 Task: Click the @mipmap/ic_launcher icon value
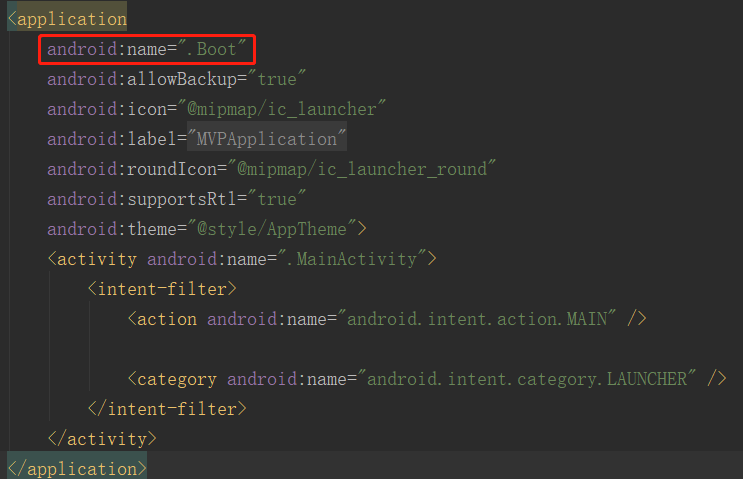pyautogui.click(x=282, y=109)
